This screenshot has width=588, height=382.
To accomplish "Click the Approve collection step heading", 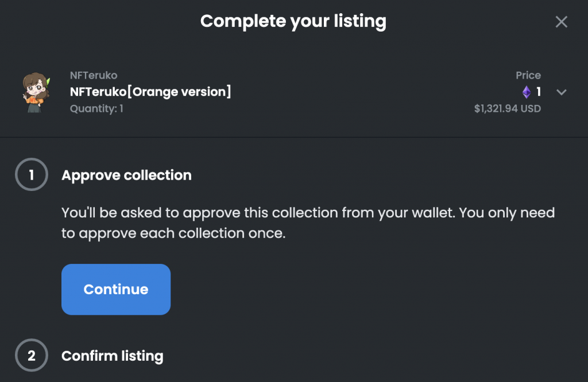I will [126, 175].
